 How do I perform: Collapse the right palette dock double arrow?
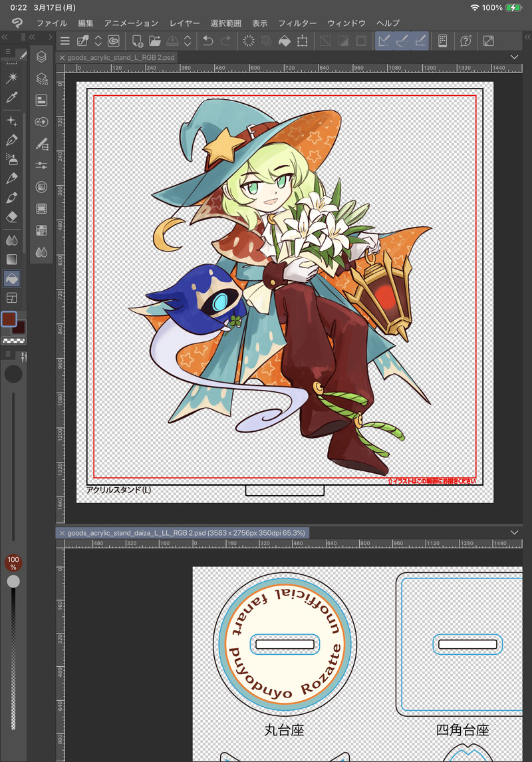pyautogui.click(x=527, y=37)
